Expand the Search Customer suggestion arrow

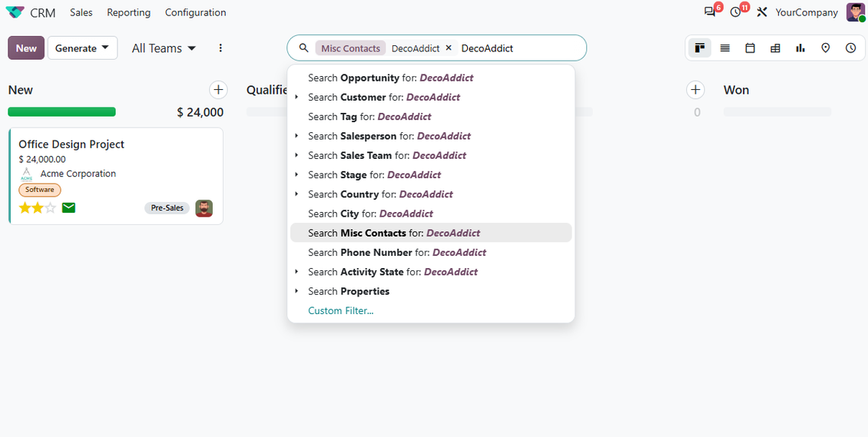(x=297, y=98)
